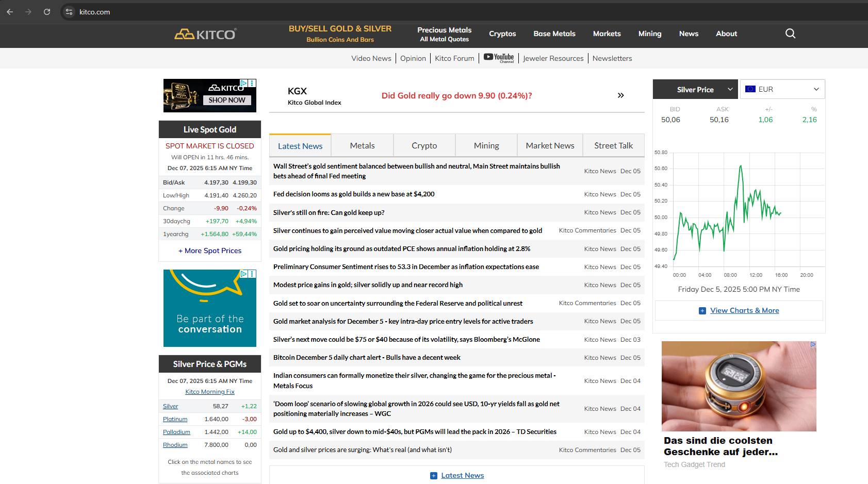Click the More Spot Prices link
868x484 pixels.
(210, 251)
